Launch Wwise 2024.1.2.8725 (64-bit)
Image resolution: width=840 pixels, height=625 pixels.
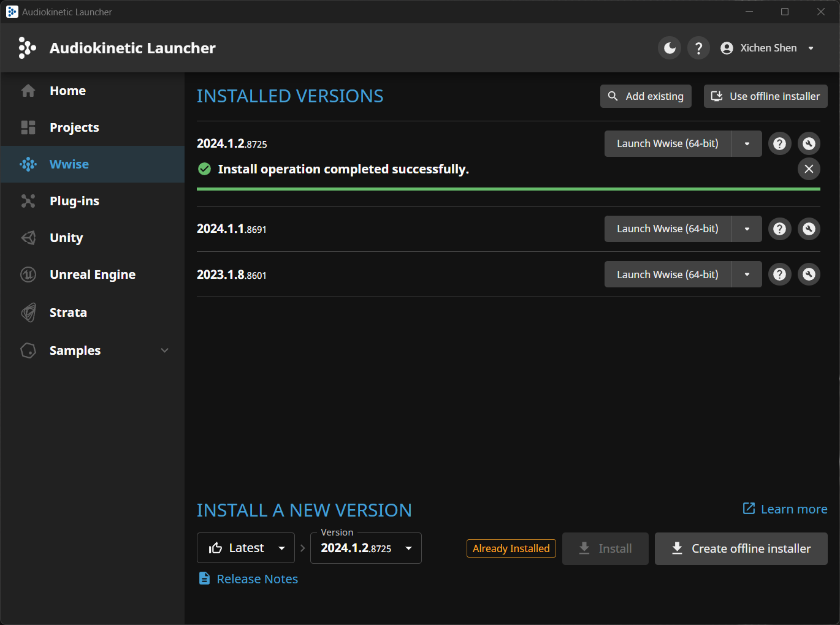tap(668, 143)
